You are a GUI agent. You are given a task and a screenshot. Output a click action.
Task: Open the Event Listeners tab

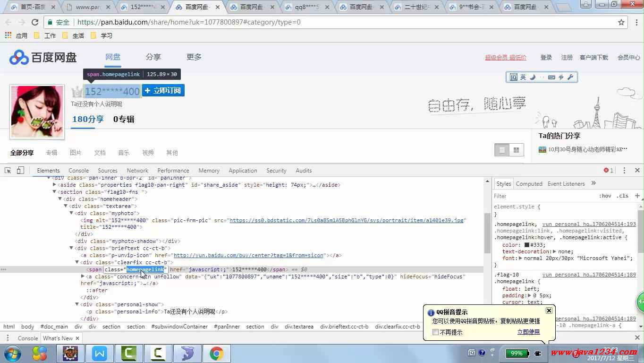click(566, 184)
